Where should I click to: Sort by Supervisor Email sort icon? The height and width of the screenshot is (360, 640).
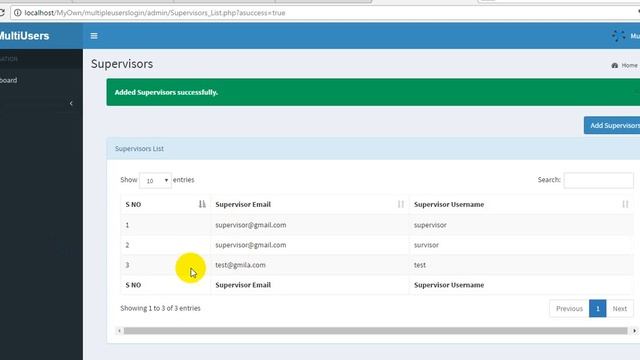pyautogui.click(x=400, y=204)
